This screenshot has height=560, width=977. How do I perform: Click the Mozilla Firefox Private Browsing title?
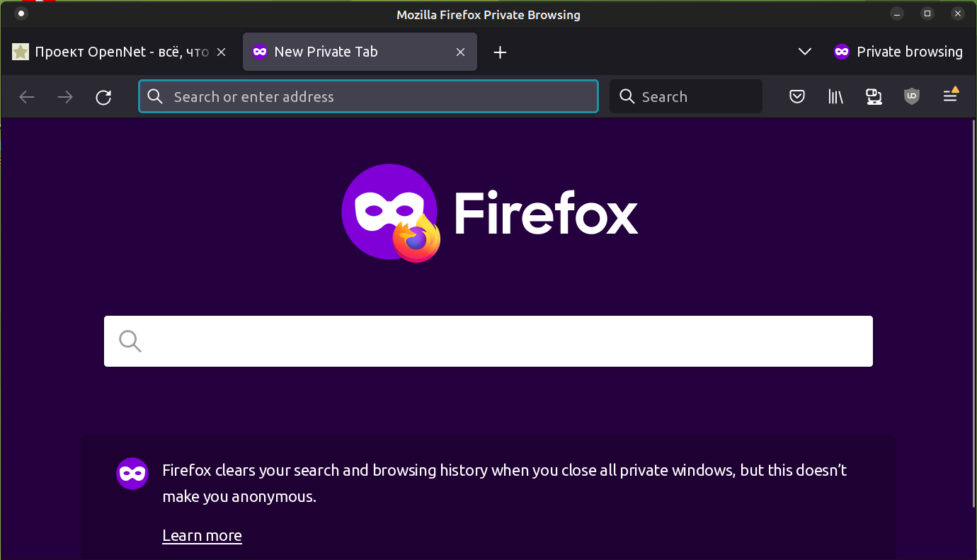[x=488, y=15]
